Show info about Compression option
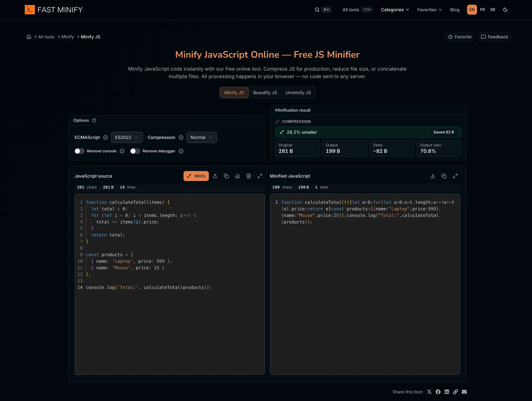 (x=181, y=137)
